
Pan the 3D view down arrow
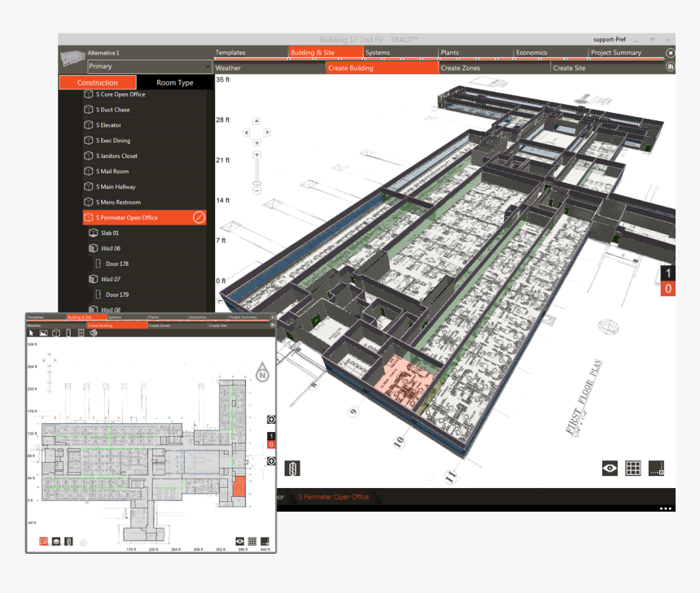[x=256, y=143]
